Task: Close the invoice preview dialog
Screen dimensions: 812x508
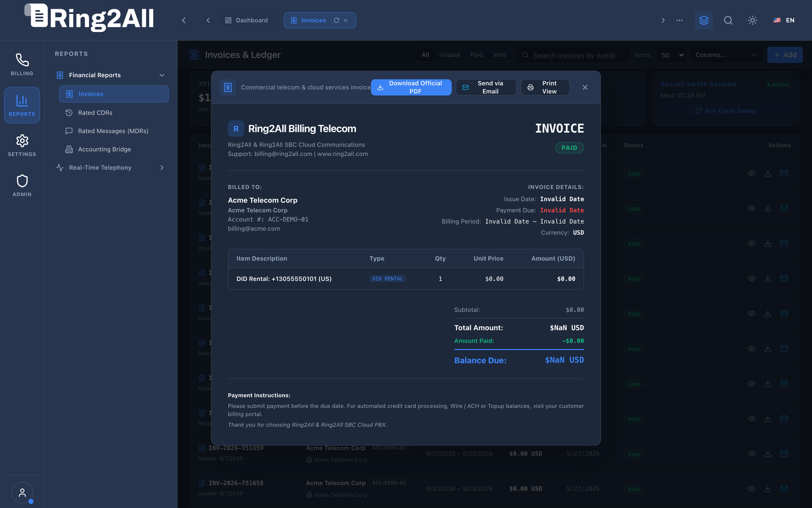Action: (x=585, y=87)
